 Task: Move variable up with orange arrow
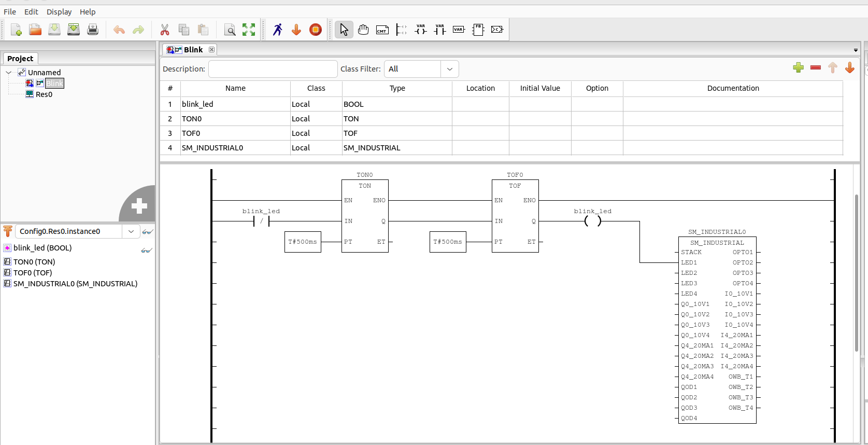click(833, 67)
